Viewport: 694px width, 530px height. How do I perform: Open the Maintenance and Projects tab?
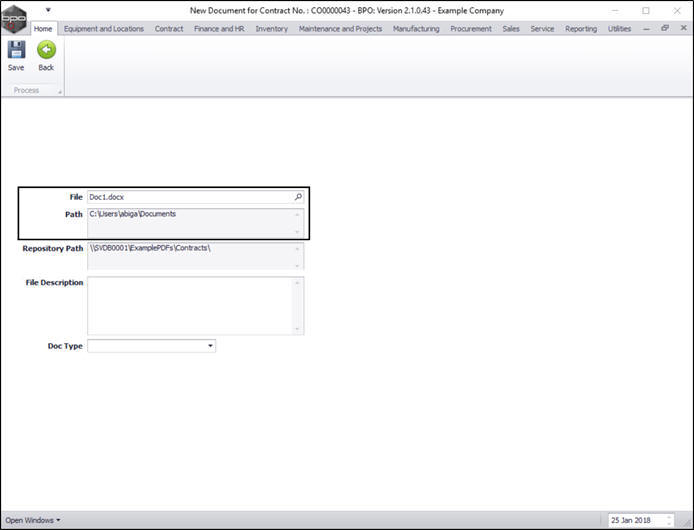[x=340, y=29]
